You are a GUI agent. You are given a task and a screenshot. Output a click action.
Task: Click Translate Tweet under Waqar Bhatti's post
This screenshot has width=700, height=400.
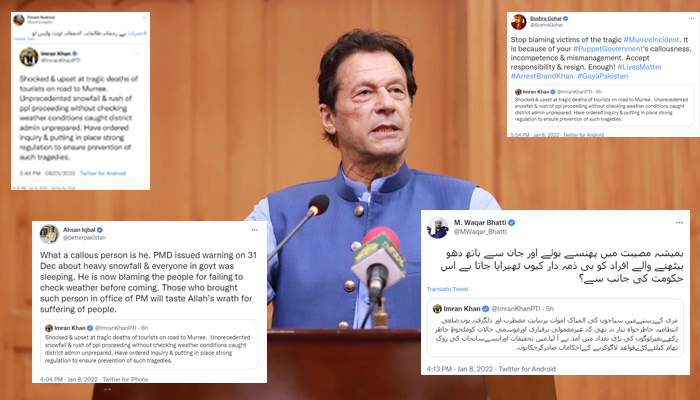447,289
